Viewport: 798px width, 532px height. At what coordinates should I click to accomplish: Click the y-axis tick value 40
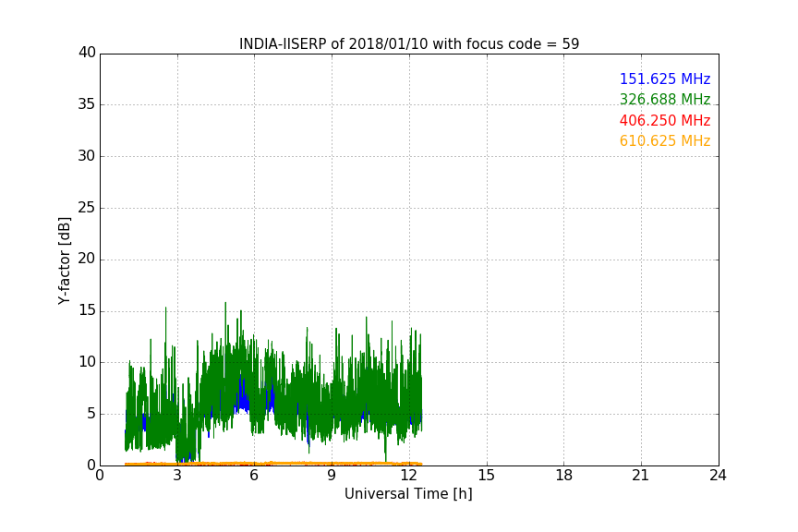(87, 53)
